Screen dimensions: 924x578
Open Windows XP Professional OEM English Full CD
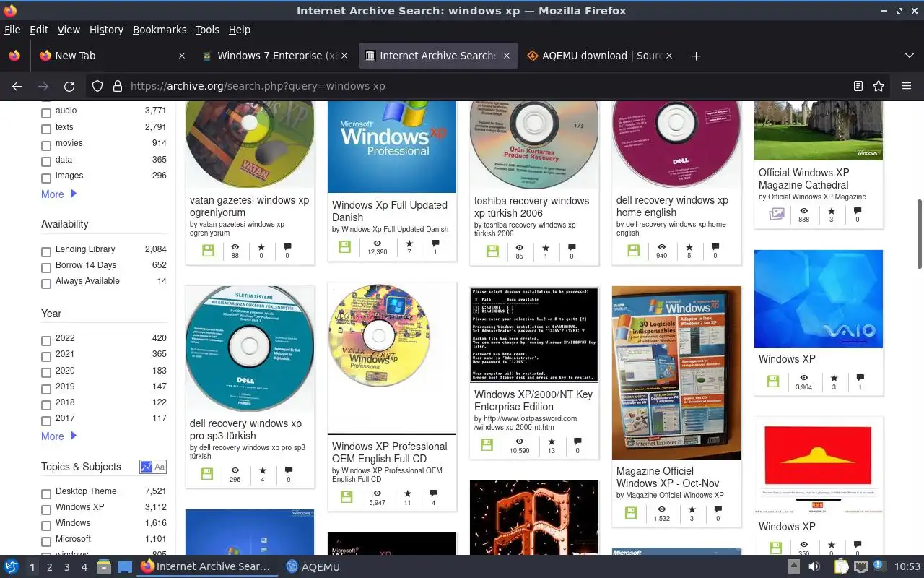390,452
